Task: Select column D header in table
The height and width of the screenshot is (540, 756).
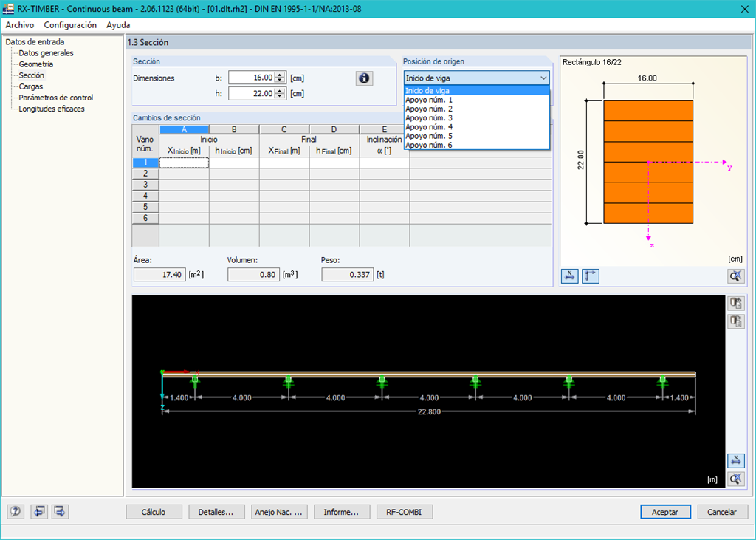Action: (334, 129)
